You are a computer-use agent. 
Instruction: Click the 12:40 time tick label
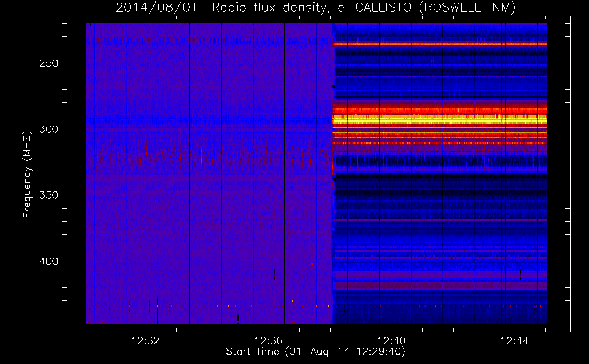click(392, 341)
